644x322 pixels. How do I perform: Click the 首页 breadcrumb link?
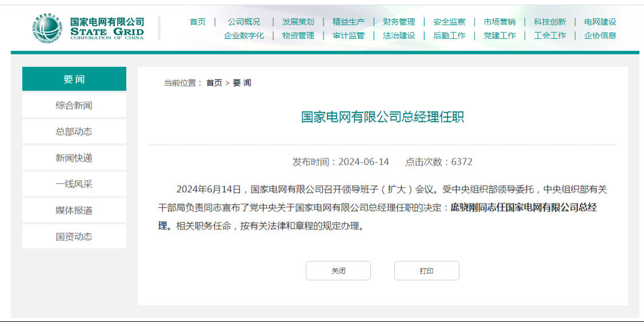[x=214, y=83]
